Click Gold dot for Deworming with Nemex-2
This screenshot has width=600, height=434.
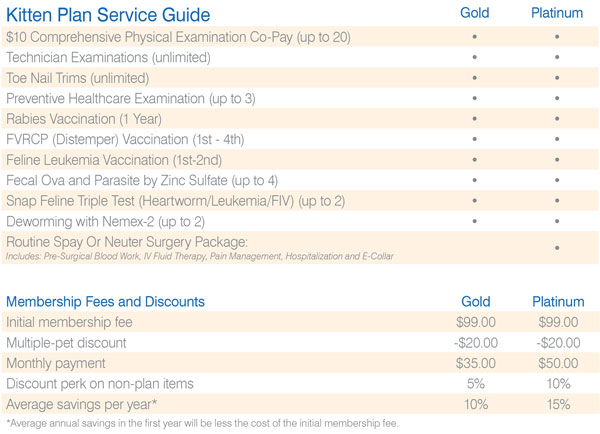[474, 221]
